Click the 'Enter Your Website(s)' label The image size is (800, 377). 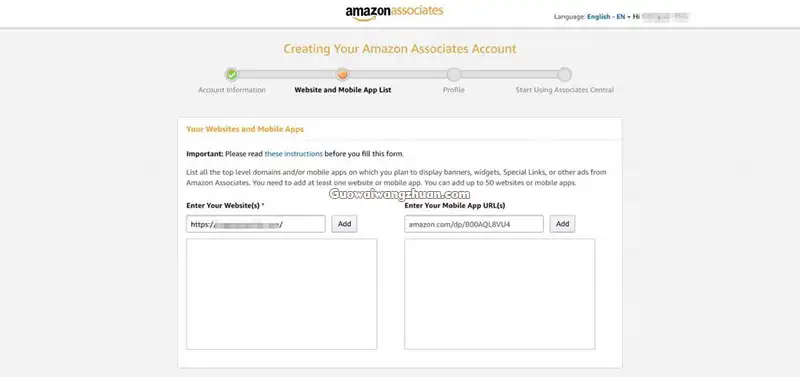pyautogui.click(x=226, y=206)
